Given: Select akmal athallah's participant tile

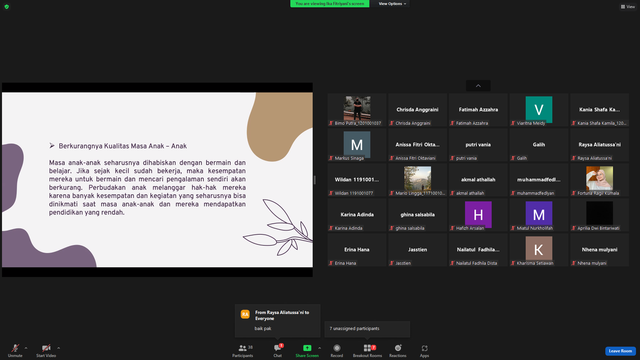Looking at the screenshot, I should (x=478, y=180).
